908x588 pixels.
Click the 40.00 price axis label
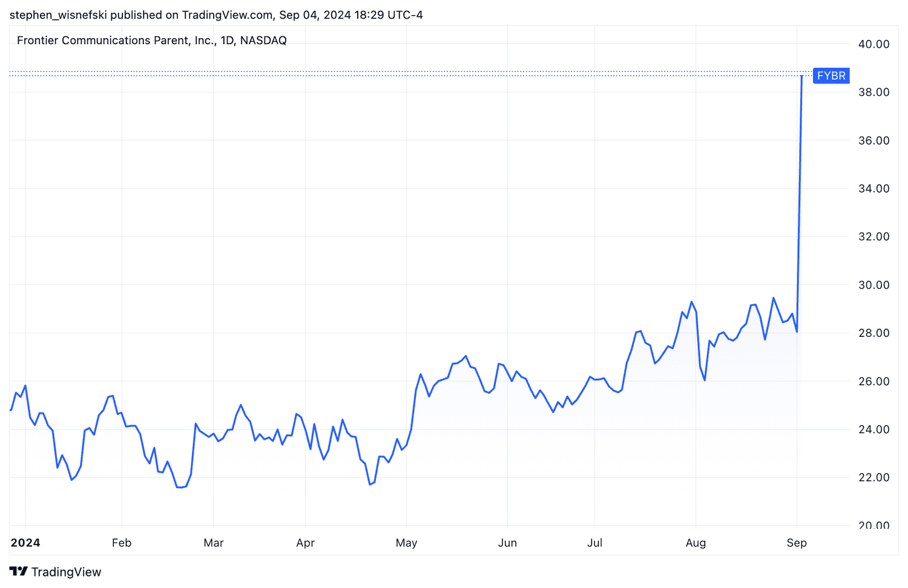pyautogui.click(x=874, y=44)
